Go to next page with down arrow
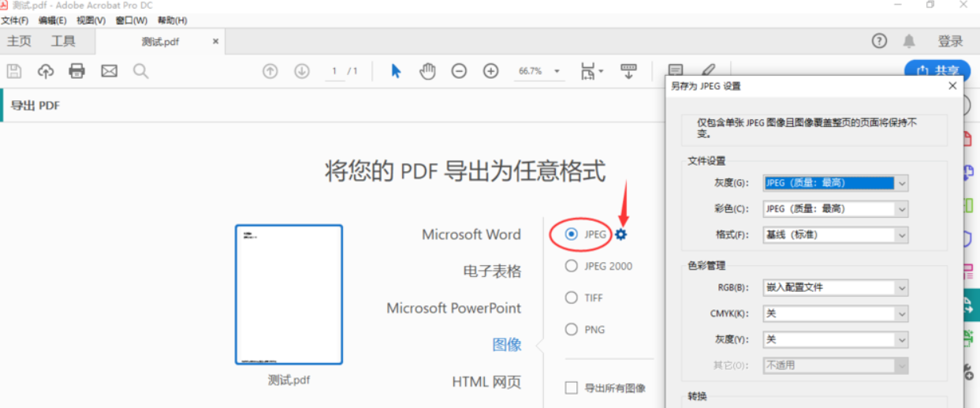 [x=302, y=71]
